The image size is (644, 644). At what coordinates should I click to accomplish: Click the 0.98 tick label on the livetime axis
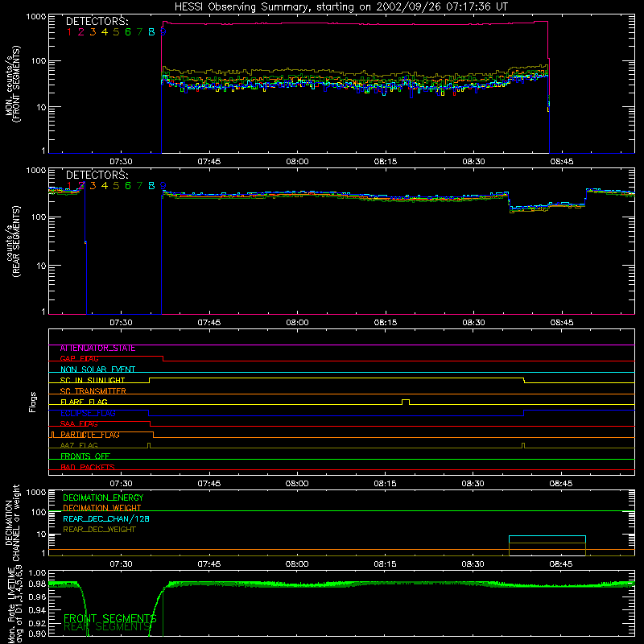click(37, 584)
